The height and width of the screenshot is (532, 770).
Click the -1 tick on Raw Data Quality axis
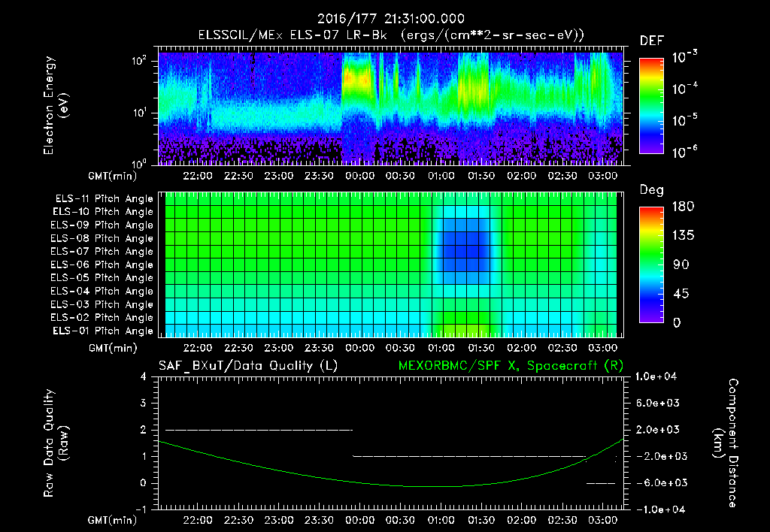141,509
